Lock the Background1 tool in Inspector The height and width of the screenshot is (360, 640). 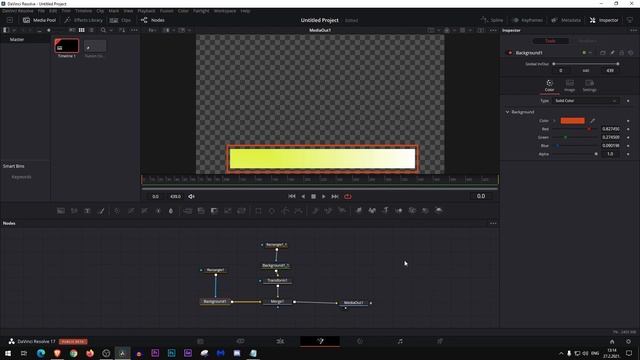click(622, 53)
